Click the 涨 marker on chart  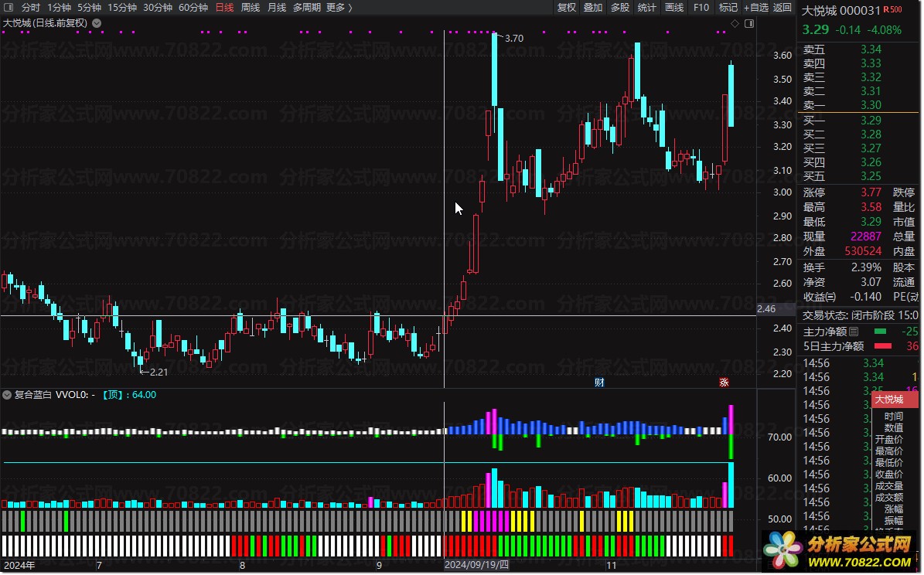725,383
